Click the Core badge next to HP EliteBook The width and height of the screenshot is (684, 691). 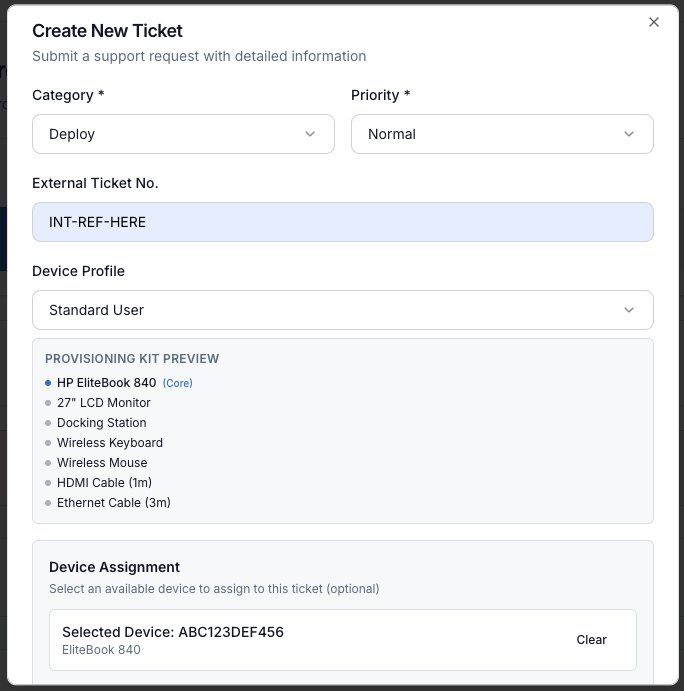pyautogui.click(x=178, y=383)
